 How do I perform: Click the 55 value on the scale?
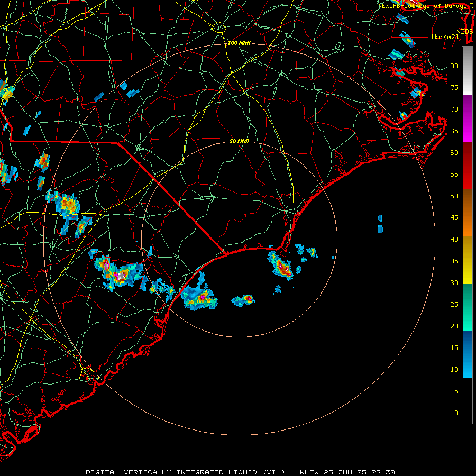click(x=454, y=174)
